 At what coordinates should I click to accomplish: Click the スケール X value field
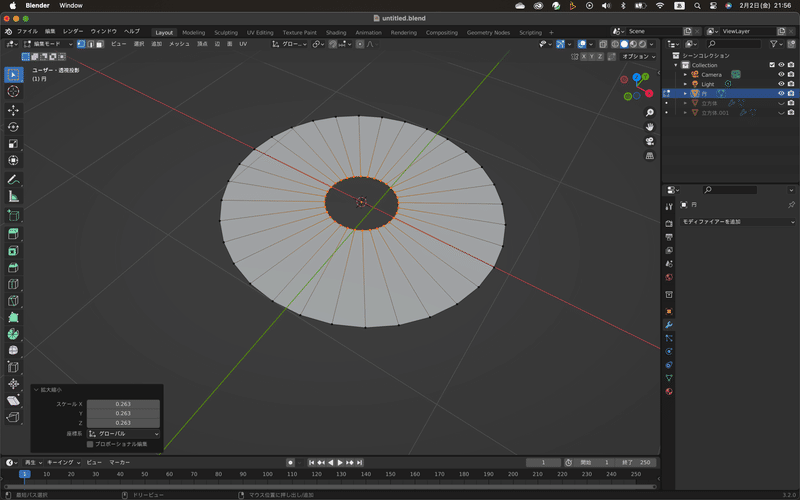tap(123, 404)
